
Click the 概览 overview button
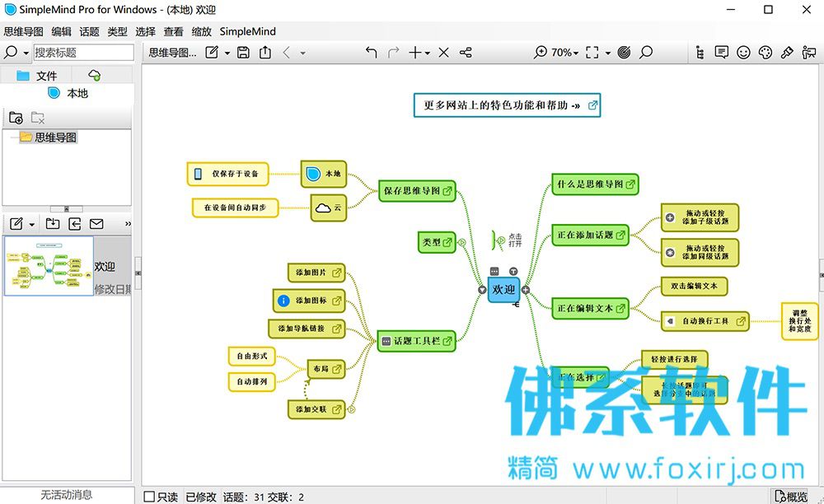pos(791,496)
